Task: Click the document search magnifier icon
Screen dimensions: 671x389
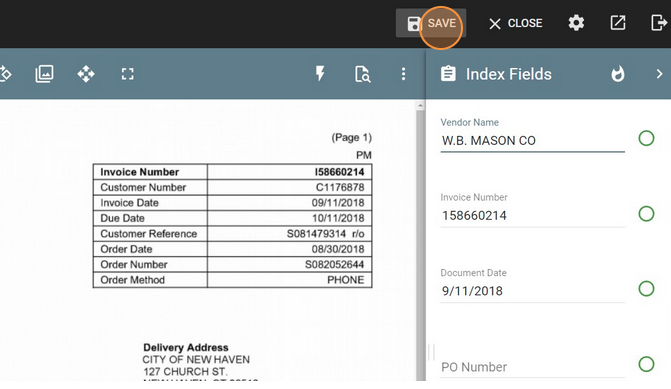Action: pos(362,74)
